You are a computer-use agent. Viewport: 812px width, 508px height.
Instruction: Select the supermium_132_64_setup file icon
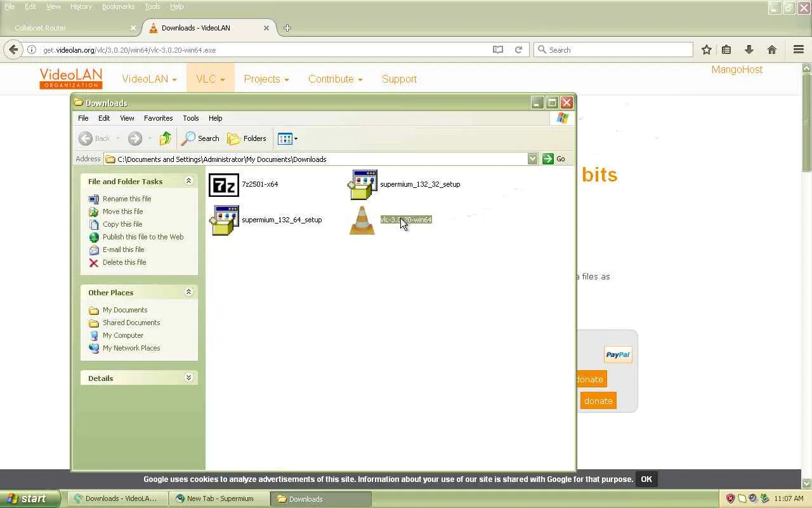pos(225,220)
